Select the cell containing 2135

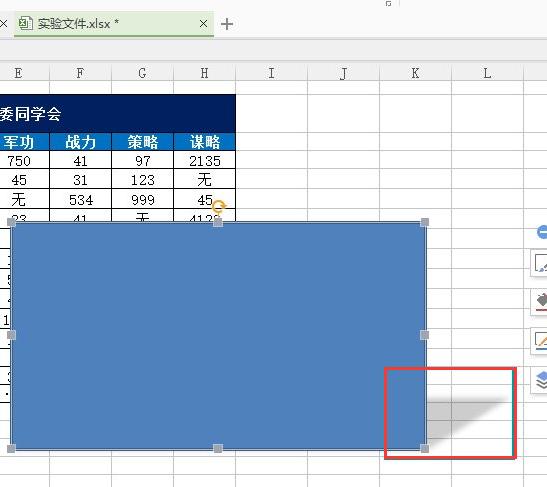tap(205, 160)
